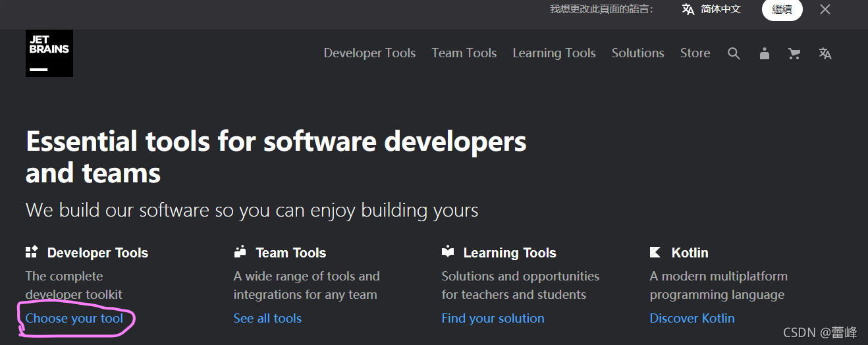Open the site search icon
Viewport: 868px width, 345px height.
tap(734, 53)
